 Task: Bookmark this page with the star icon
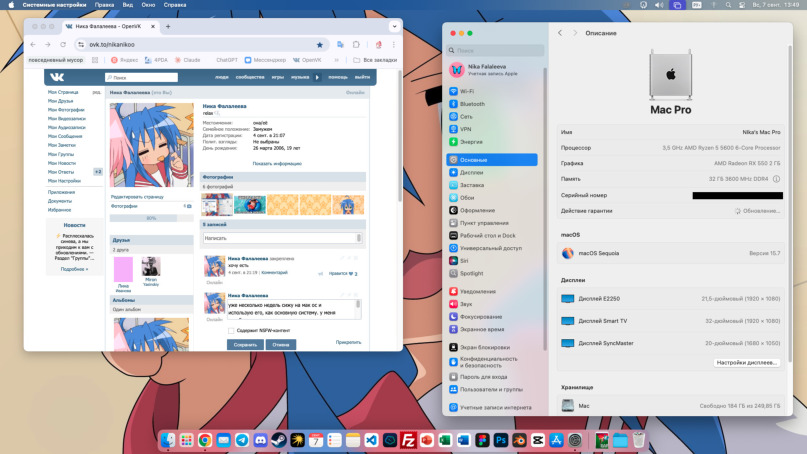pos(320,45)
